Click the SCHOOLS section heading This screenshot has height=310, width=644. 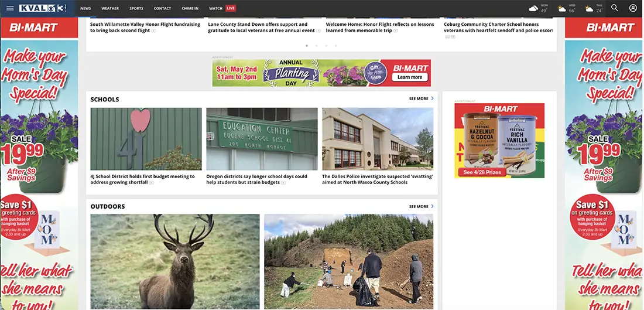(105, 99)
